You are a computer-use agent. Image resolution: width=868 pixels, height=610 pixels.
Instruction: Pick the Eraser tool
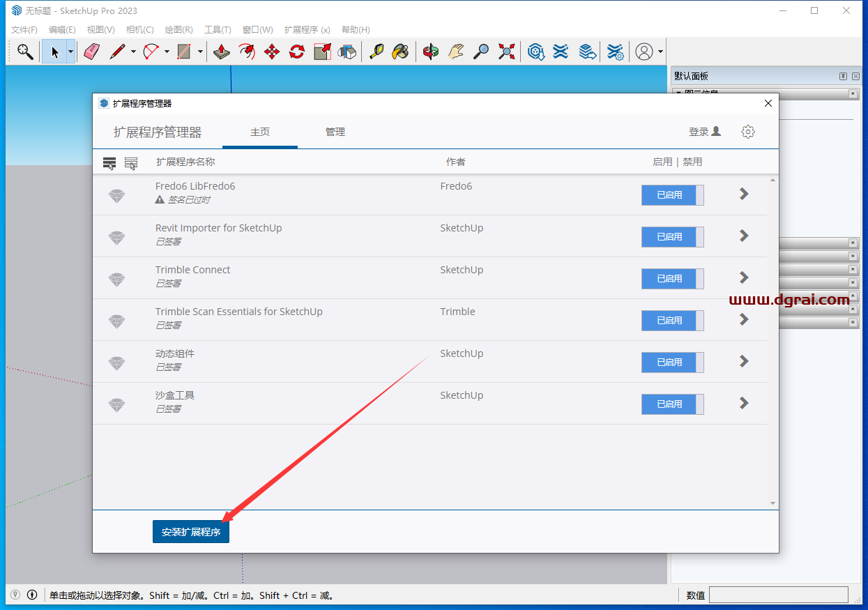click(91, 52)
